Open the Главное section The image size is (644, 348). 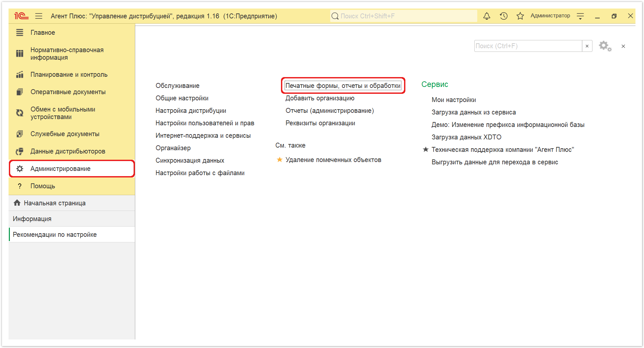[x=72, y=32]
